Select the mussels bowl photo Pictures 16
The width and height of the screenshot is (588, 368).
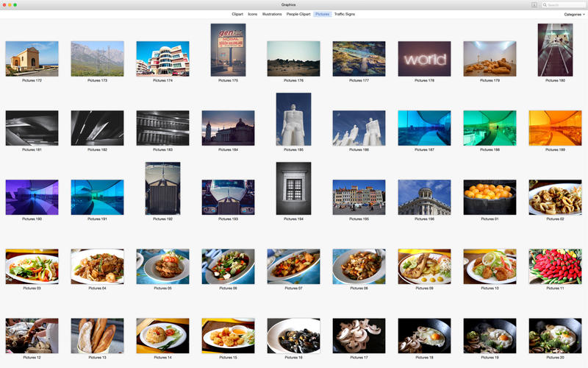click(293, 336)
